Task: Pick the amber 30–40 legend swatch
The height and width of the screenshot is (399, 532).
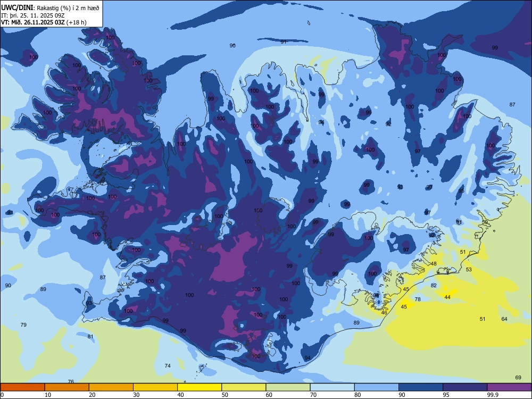Action: (155, 387)
